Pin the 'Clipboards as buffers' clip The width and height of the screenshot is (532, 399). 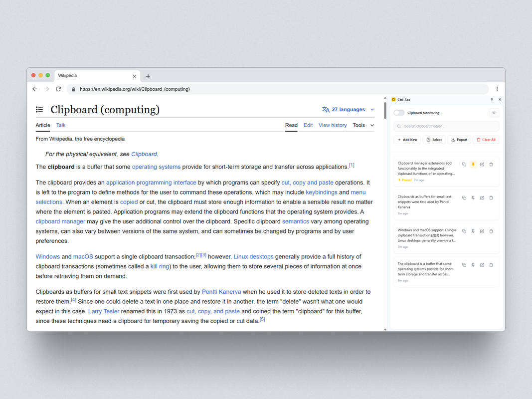pos(473,198)
